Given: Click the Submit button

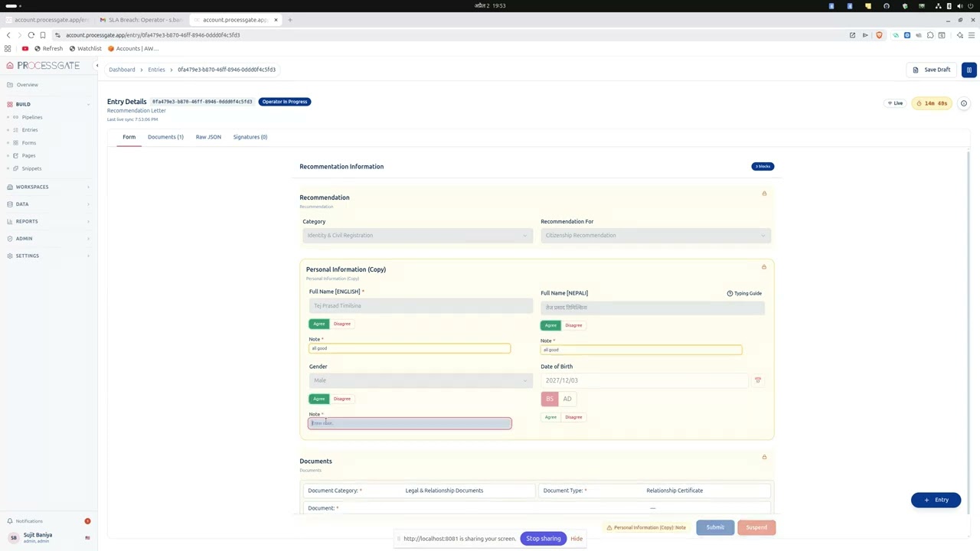Looking at the screenshot, I should pos(715,527).
